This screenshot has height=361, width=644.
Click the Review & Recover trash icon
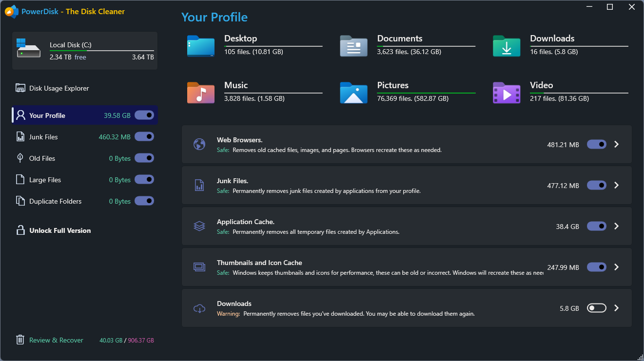tap(20, 340)
